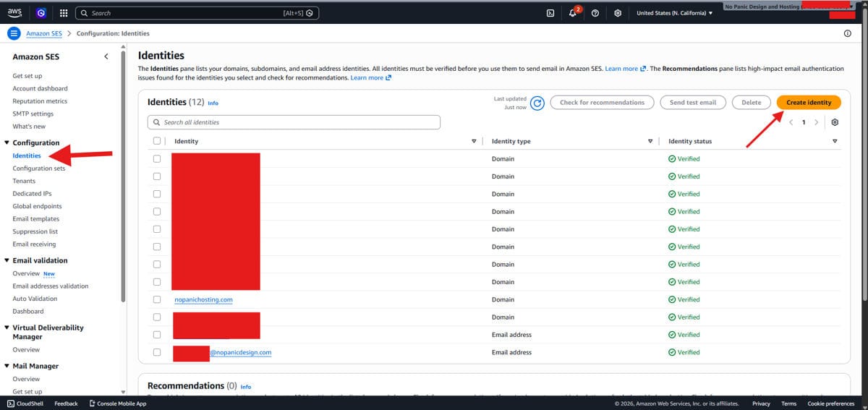Check the third identity row checkbox

(x=157, y=194)
